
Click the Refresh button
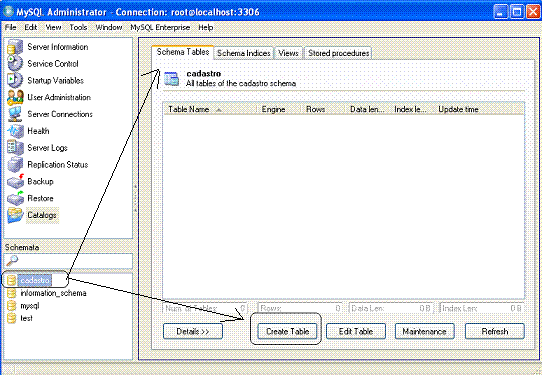[495, 331]
